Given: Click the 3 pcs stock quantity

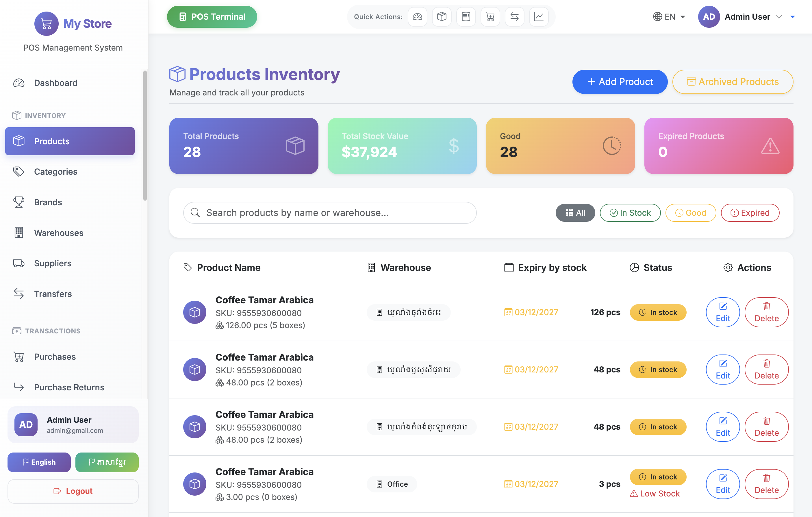Looking at the screenshot, I should [610, 484].
